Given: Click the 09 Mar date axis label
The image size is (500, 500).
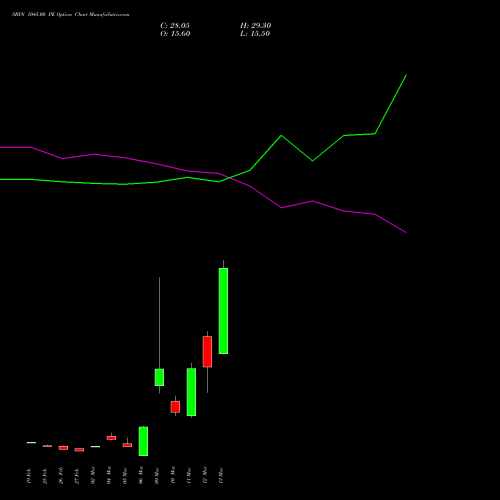Looking at the screenshot, I should coord(157,476).
